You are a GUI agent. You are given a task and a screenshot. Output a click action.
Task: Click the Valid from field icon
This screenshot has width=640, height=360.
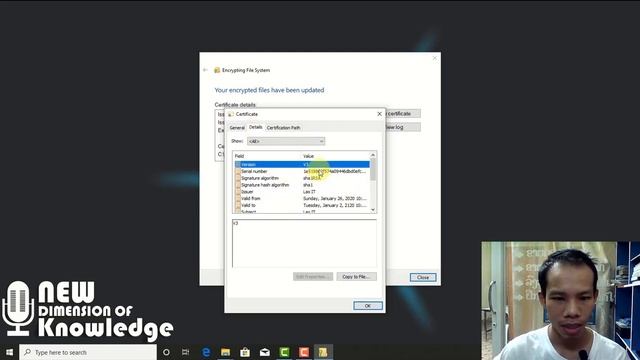coord(238,198)
